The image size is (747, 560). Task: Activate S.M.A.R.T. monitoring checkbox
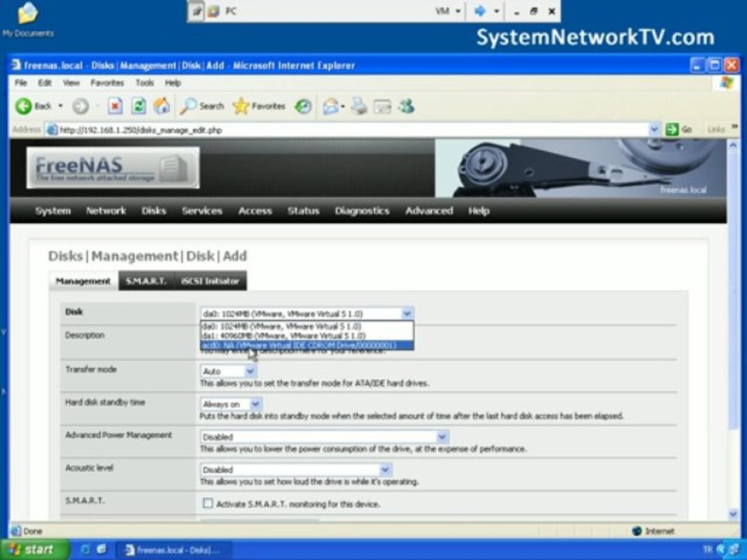click(208, 503)
